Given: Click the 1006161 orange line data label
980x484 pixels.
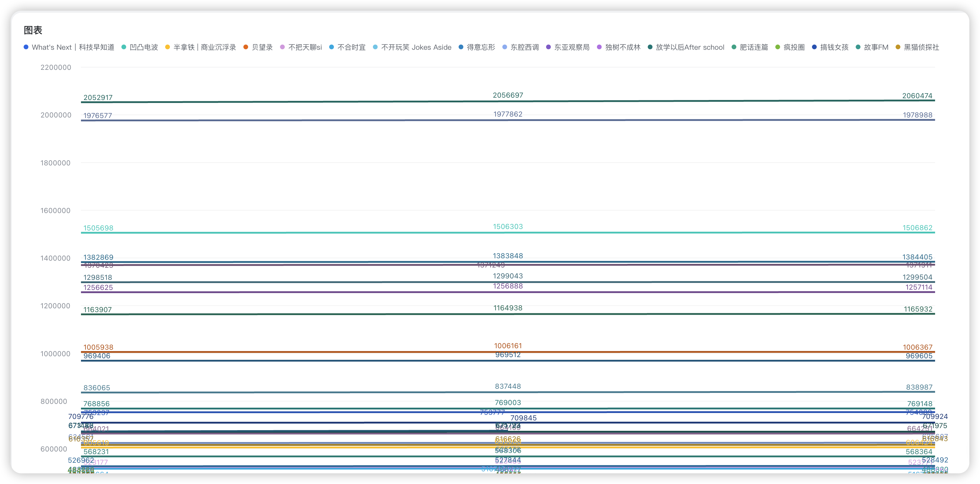Looking at the screenshot, I should click(x=508, y=346).
